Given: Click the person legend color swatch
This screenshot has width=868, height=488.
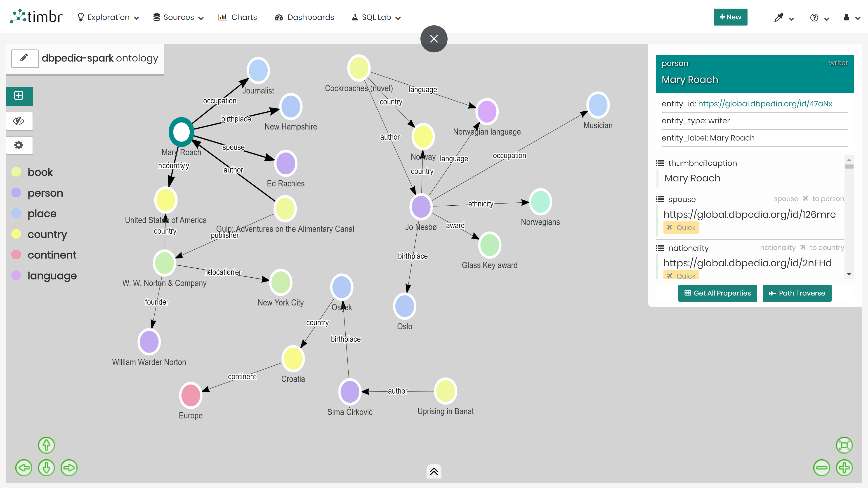Looking at the screenshot, I should tap(16, 193).
